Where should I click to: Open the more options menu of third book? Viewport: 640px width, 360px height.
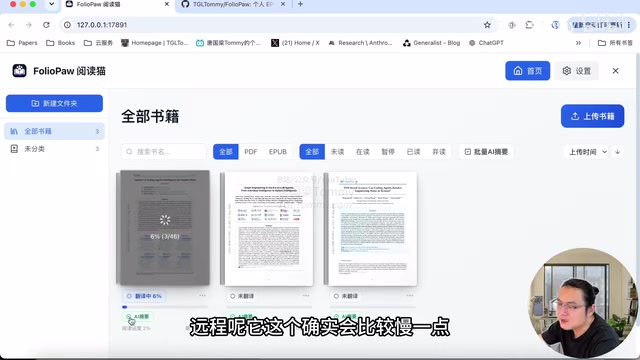tap(410, 296)
